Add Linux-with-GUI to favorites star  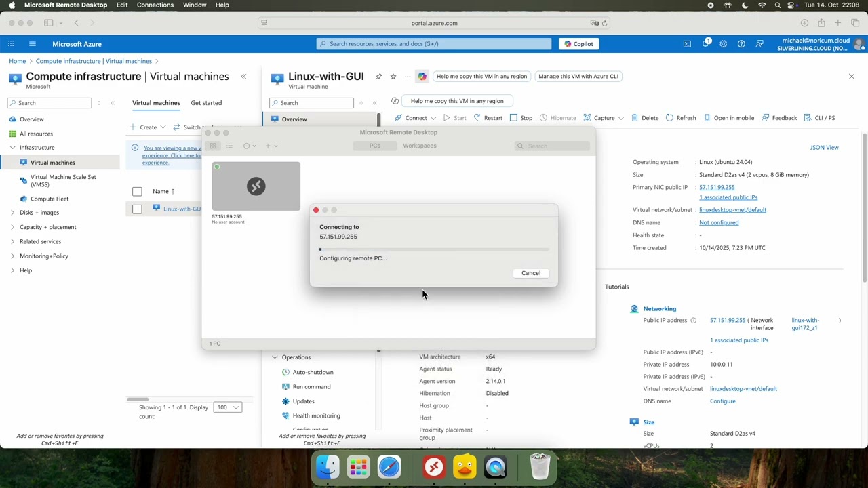click(393, 77)
